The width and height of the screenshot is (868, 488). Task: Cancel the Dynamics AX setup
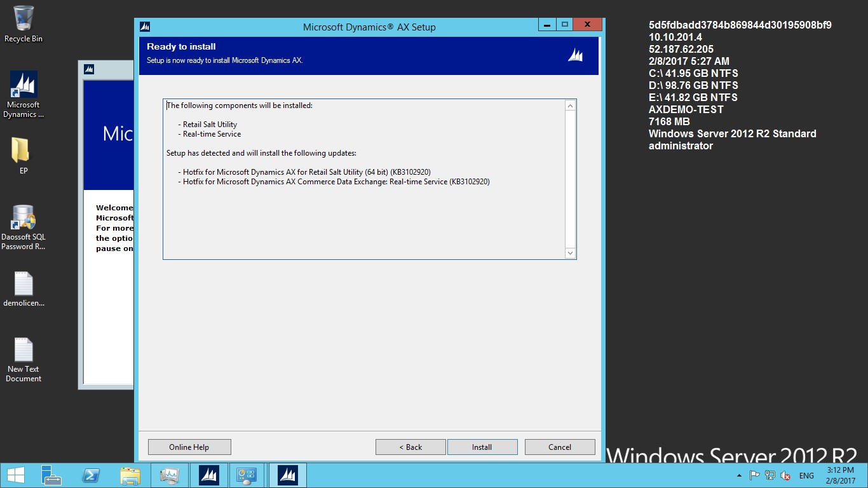560,447
